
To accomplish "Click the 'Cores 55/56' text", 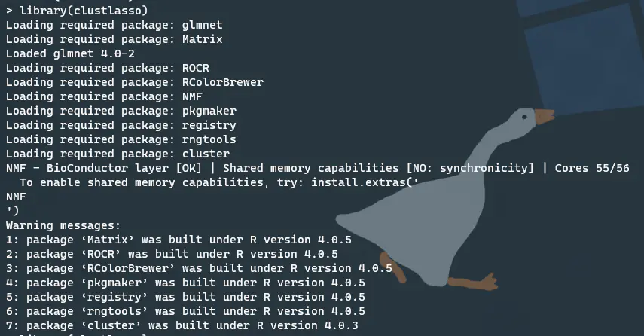I will pos(592,168).
